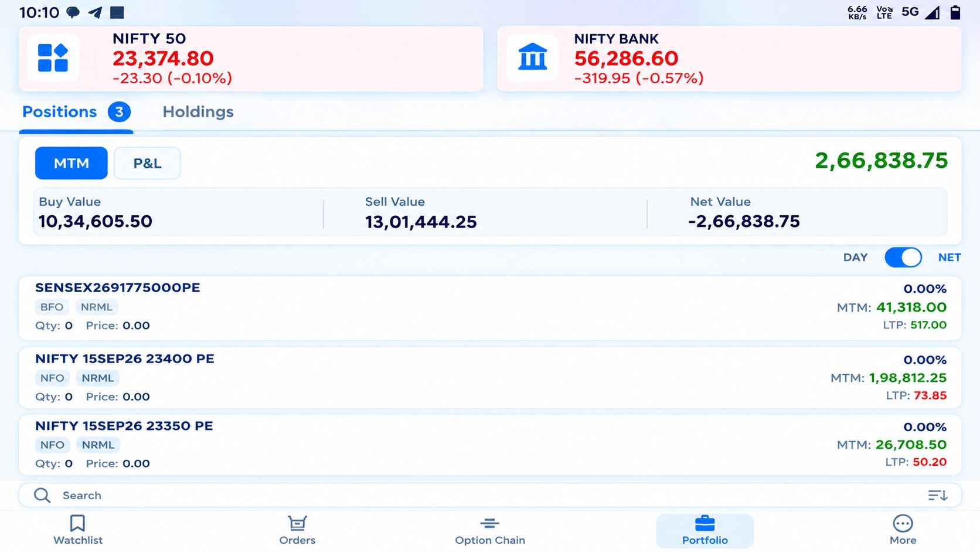Screen dimensions: 980x552
Task: Tap the Sell Value 13,01,444.25
Action: pos(421,222)
